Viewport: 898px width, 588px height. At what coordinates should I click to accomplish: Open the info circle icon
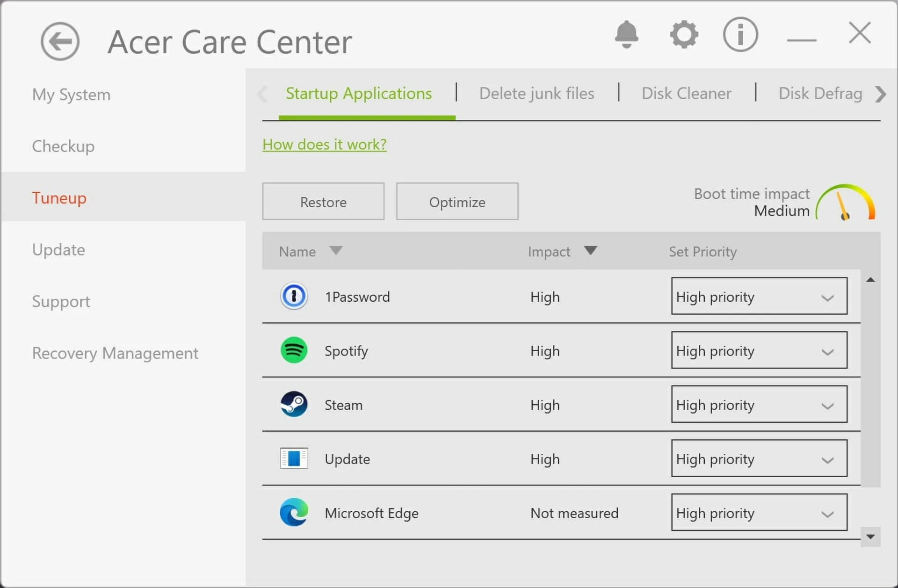[740, 34]
